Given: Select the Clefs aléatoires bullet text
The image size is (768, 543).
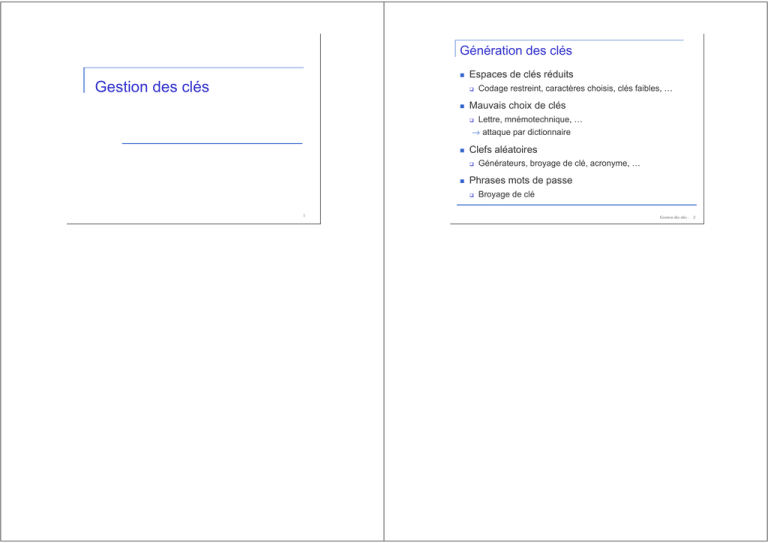Looking at the screenshot, I should [510, 150].
